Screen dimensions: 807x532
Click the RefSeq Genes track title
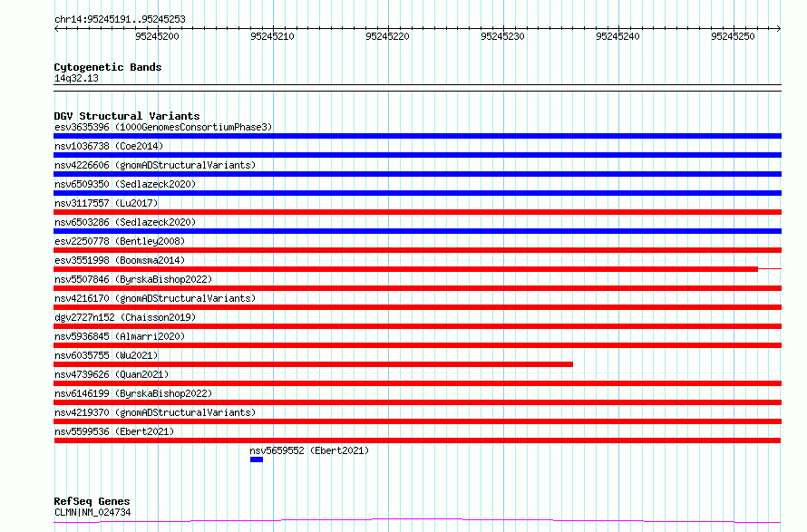tap(92, 501)
